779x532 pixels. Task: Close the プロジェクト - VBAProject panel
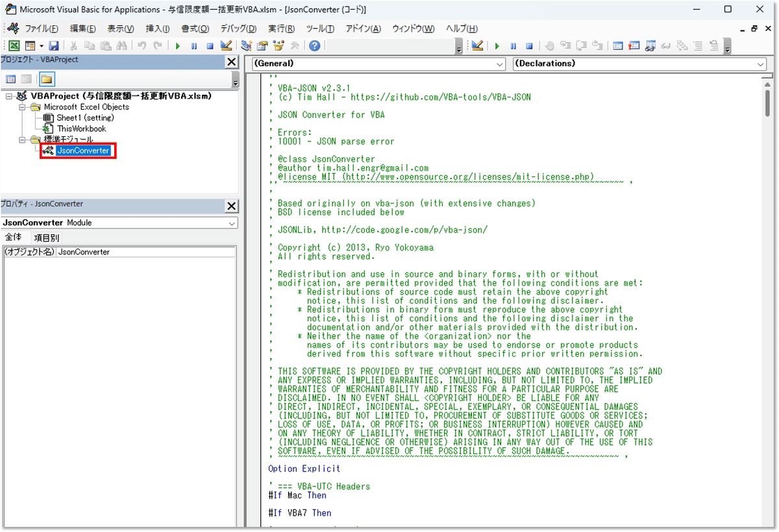click(231, 62)
